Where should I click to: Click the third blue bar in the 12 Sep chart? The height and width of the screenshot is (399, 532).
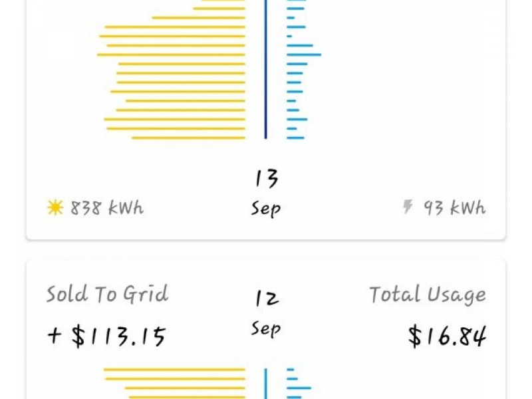299,388
